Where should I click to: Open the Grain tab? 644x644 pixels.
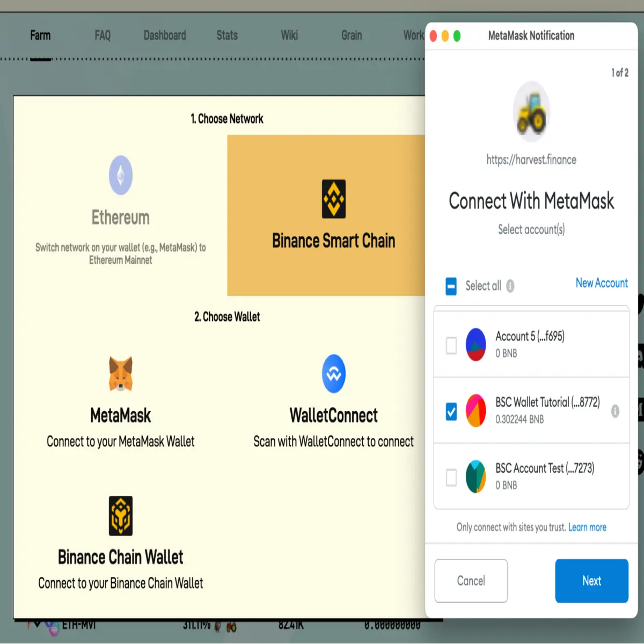click(352, 35)
